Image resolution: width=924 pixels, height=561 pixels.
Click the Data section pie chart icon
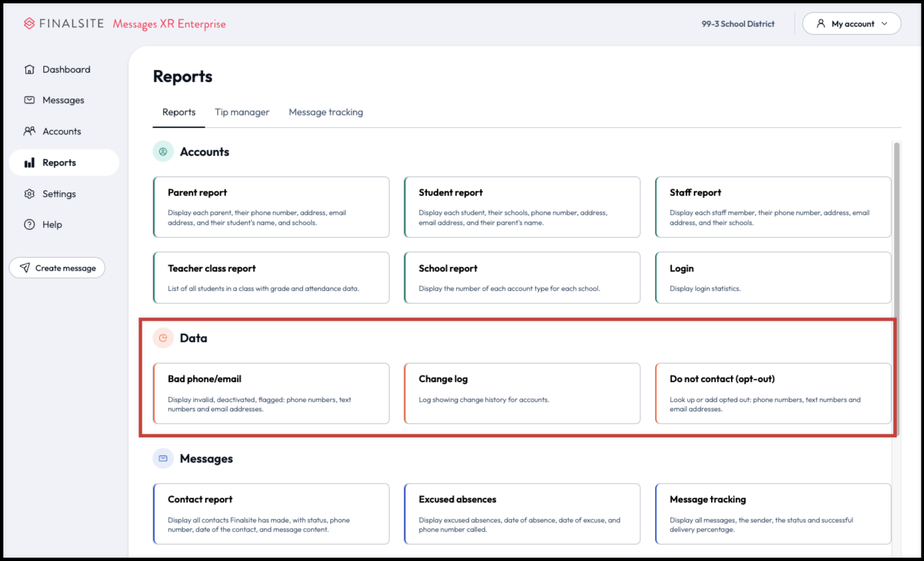[x=163, y=338]
